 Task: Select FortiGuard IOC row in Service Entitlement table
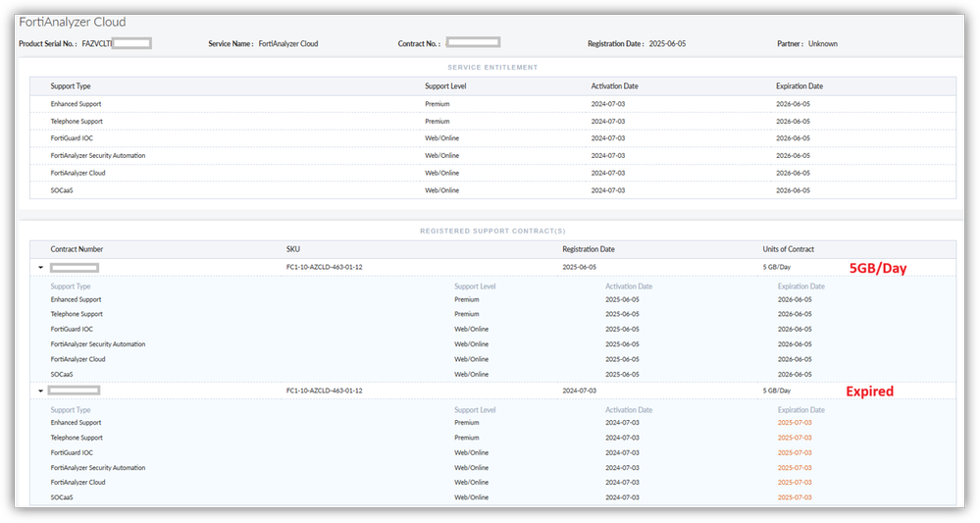pos(492,138)
